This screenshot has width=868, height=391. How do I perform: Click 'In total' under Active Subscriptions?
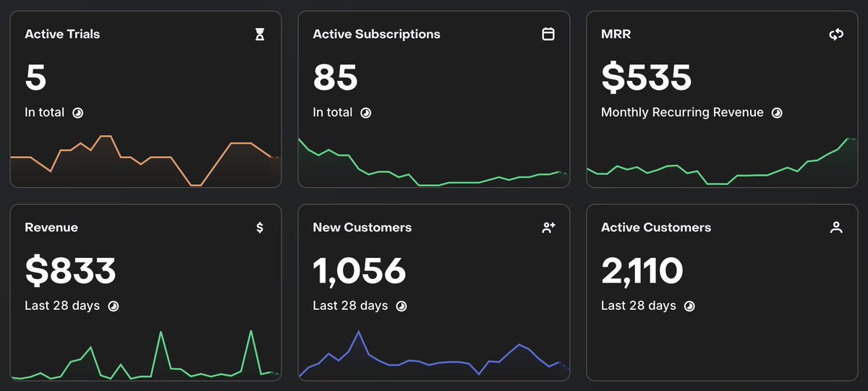click(333, 113)
